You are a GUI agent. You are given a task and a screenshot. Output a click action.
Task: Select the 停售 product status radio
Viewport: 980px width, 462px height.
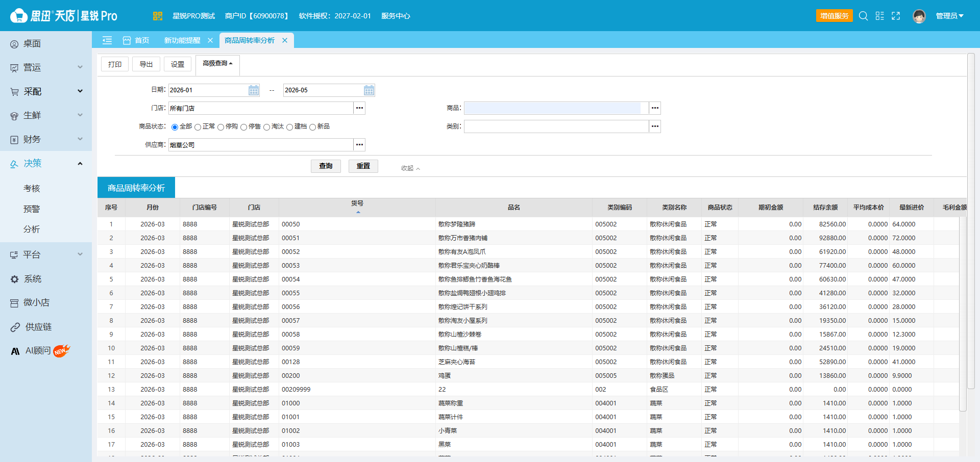click(244, 127)
